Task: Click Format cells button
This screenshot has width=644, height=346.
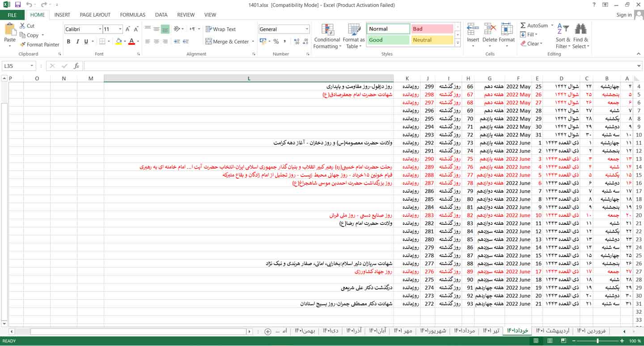Action: [507, 36]
